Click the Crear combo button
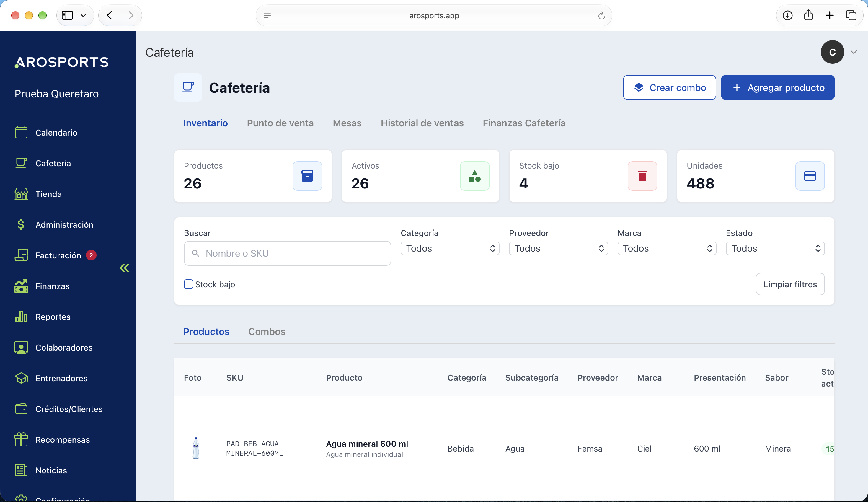 pyautogui.click(x=669, y=87)
